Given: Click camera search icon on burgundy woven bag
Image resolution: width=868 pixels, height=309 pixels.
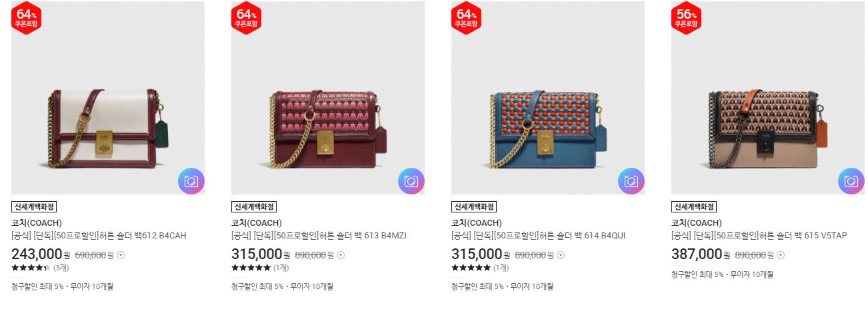Looking at the screenshot, I should tap(411, 181).
